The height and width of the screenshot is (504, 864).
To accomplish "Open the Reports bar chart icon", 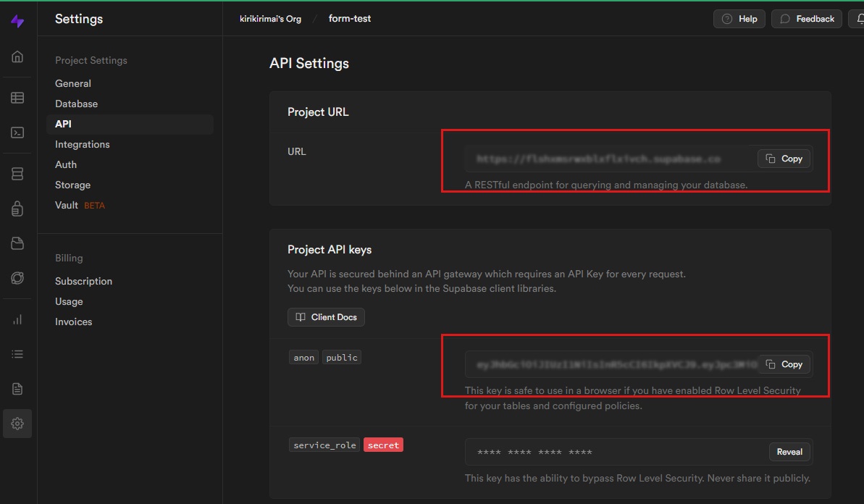I will coord(17,319).
